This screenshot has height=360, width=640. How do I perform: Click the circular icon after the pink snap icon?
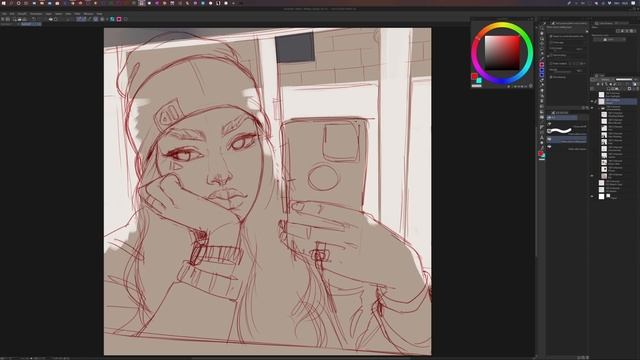126,19
